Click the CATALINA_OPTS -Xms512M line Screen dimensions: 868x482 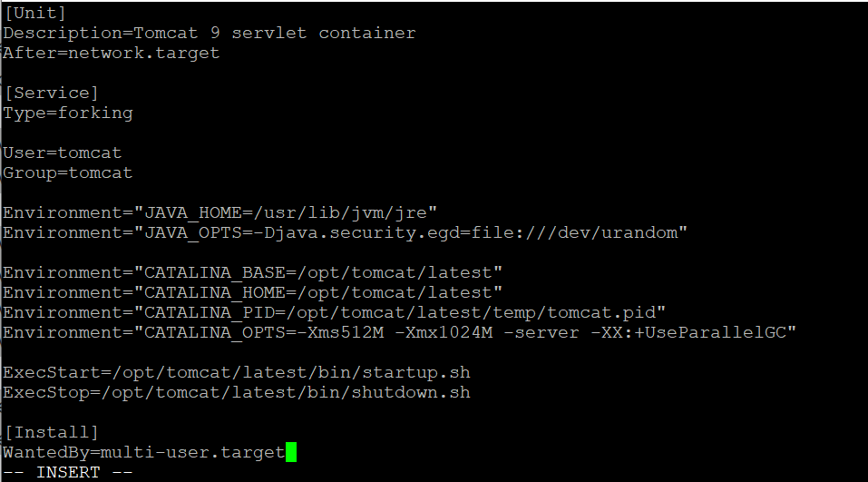point(399,332)
